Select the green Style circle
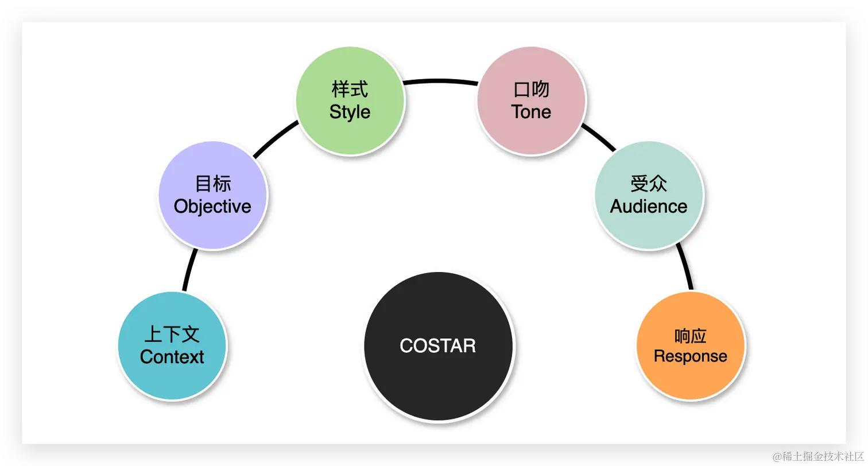 (x=350, y=100)
